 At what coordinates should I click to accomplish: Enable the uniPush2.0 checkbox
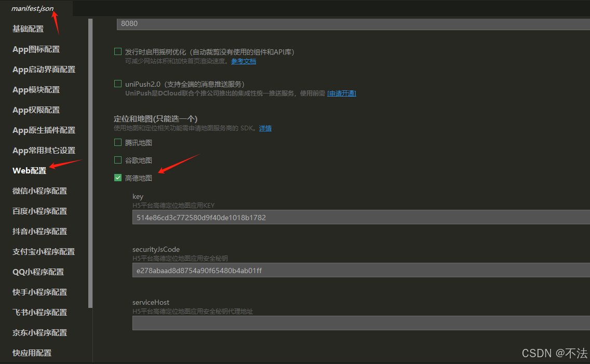(118, 84)
